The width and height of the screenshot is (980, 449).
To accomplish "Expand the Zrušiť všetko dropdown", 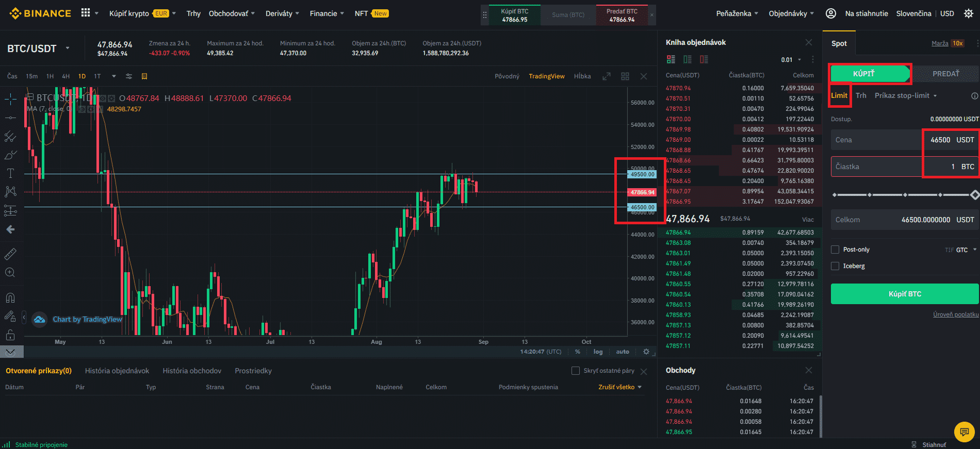I will (620, 387).
